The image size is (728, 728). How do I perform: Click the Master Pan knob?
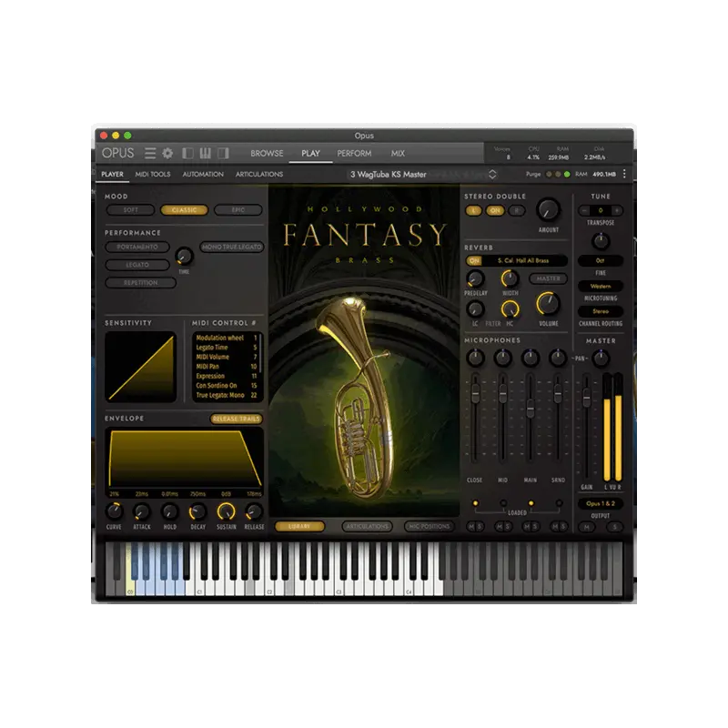(601, 358)
